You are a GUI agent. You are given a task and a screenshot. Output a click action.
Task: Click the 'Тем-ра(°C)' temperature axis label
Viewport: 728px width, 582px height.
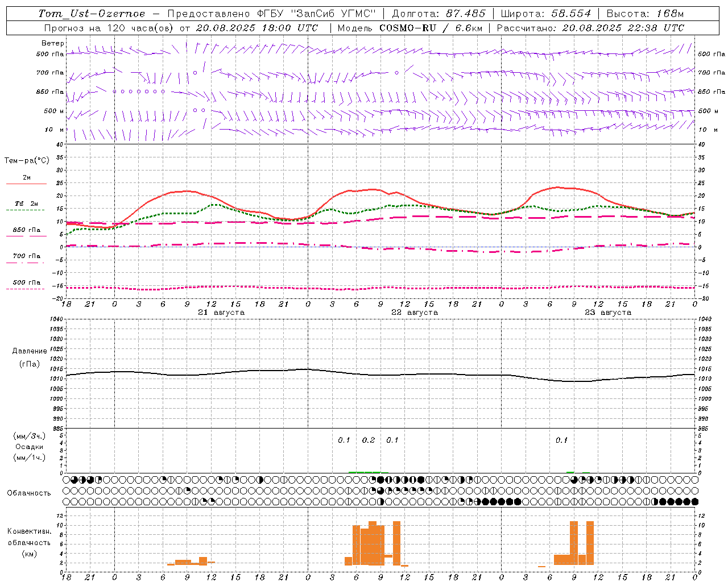(x=27, y=161)
